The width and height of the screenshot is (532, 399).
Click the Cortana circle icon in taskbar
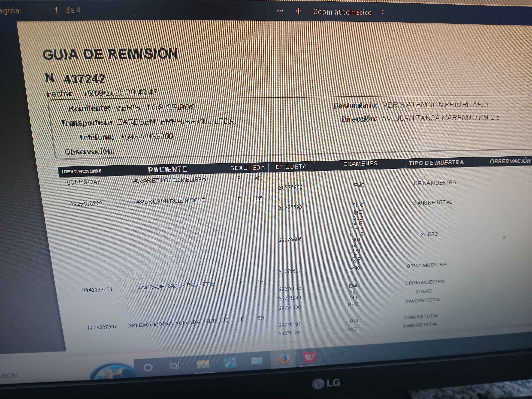tap(148, 367)
